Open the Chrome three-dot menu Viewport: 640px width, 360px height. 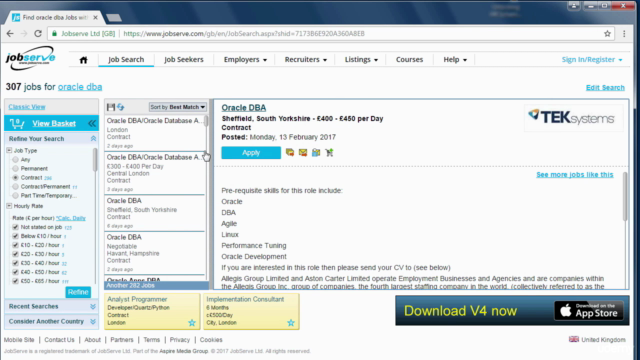point(624,33)
